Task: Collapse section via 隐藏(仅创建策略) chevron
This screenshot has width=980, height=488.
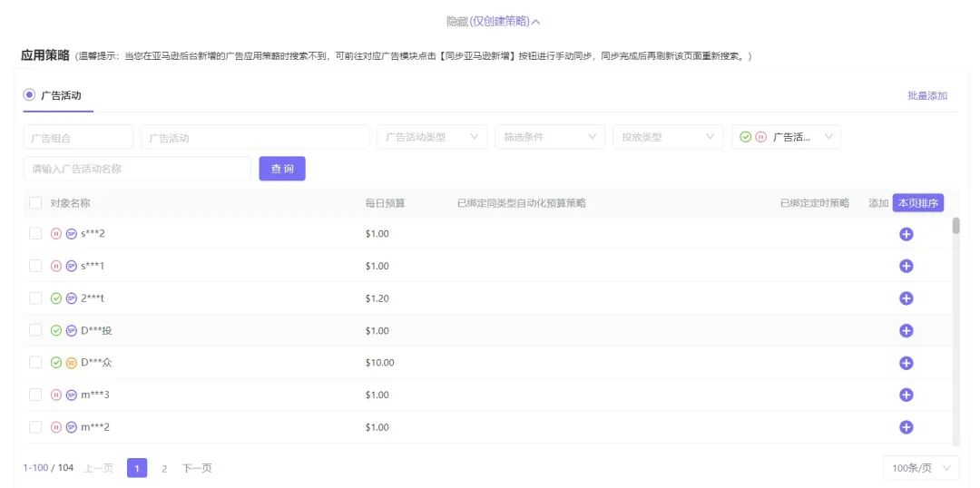Action: tap(535, 22)
